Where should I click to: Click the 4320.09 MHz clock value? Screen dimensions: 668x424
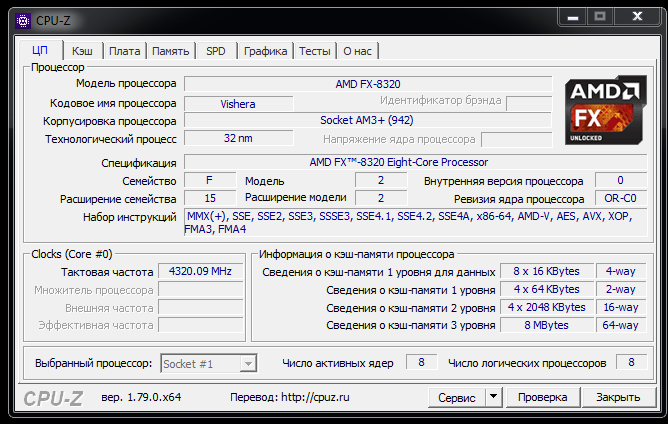point(200,271)
